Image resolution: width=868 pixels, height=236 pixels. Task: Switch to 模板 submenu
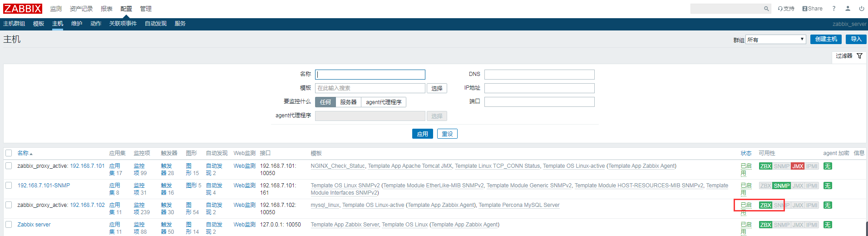(x=39, y=24)
